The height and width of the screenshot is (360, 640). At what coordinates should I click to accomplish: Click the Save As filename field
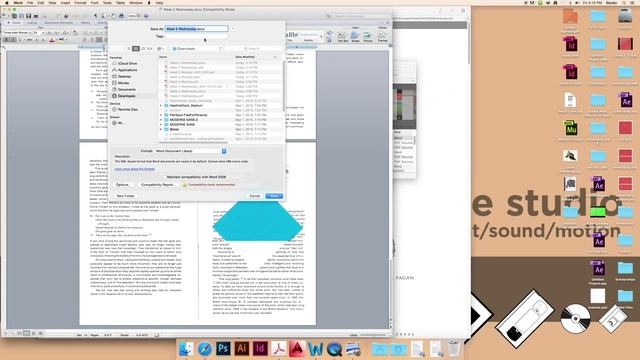coord(196,29)
